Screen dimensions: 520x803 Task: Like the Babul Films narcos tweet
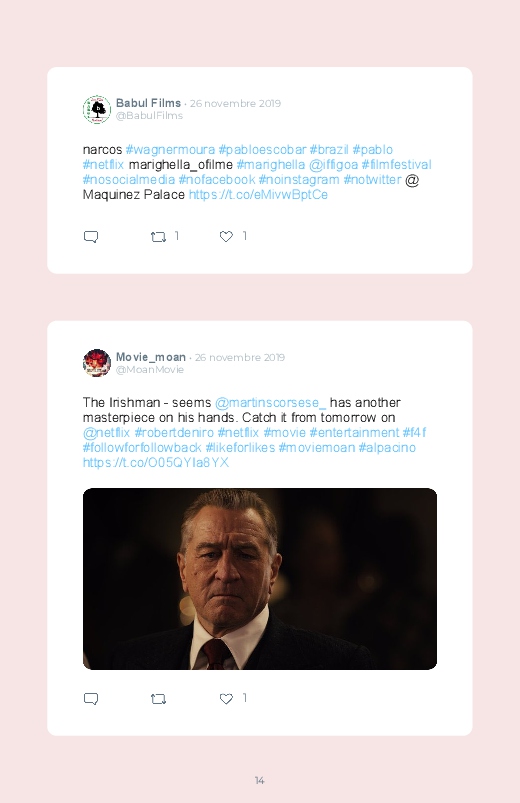[226, 236]
